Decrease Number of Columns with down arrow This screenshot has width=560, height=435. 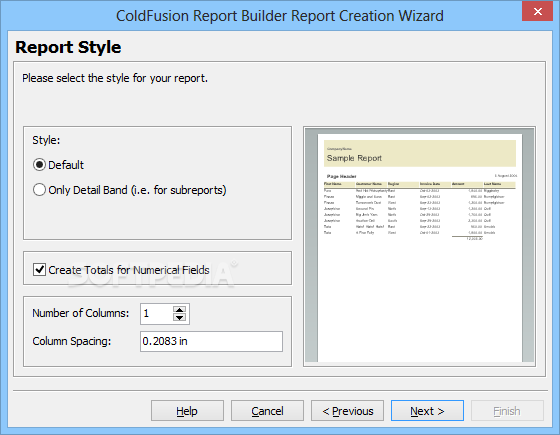[179, 318]
